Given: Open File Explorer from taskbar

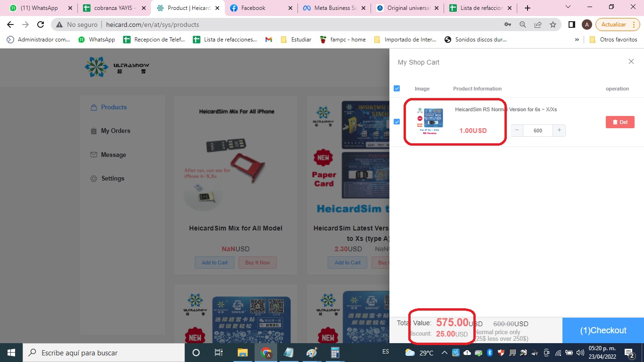Looking at the screenshot, I should [242, 353].
